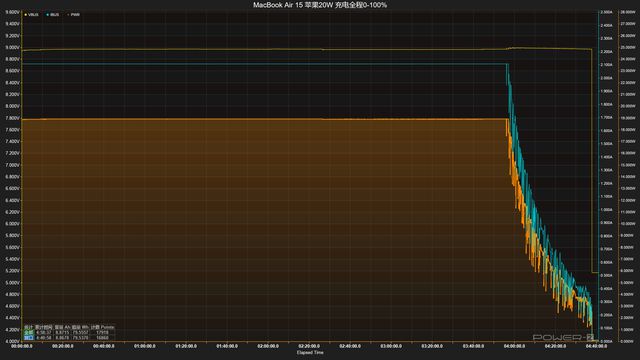640x360 pixels.
Task: Toggle the VBUS series in the legend
Action: [31, 15]
